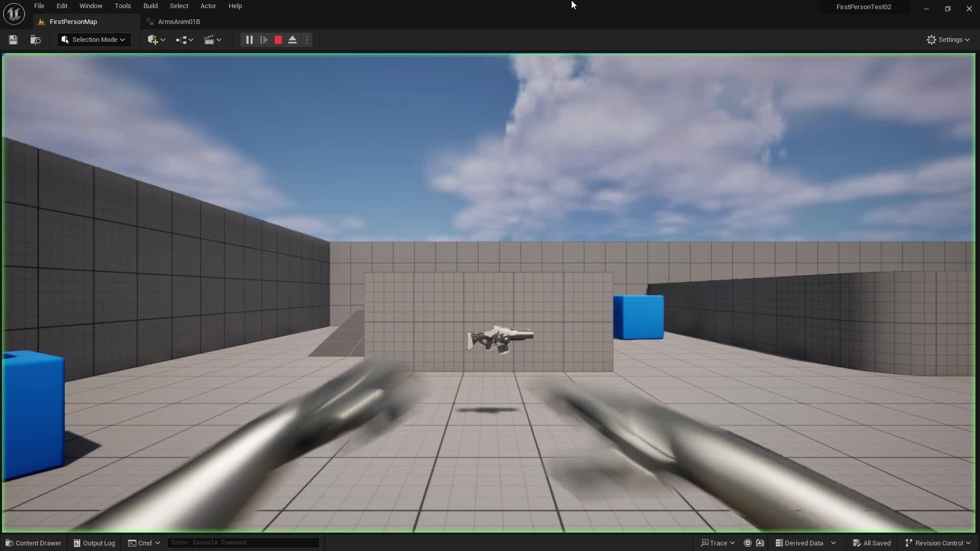The width and height of the screenshot is (980, 551).
Task: Open the cinematics clapperboard icon
Action: coord(209,40)
